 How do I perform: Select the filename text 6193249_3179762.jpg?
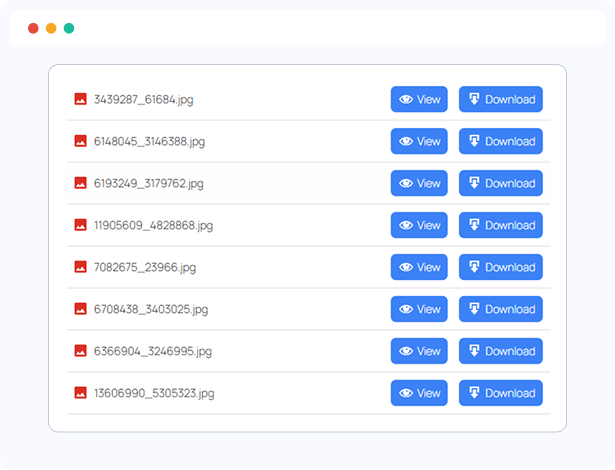[149, 184]
